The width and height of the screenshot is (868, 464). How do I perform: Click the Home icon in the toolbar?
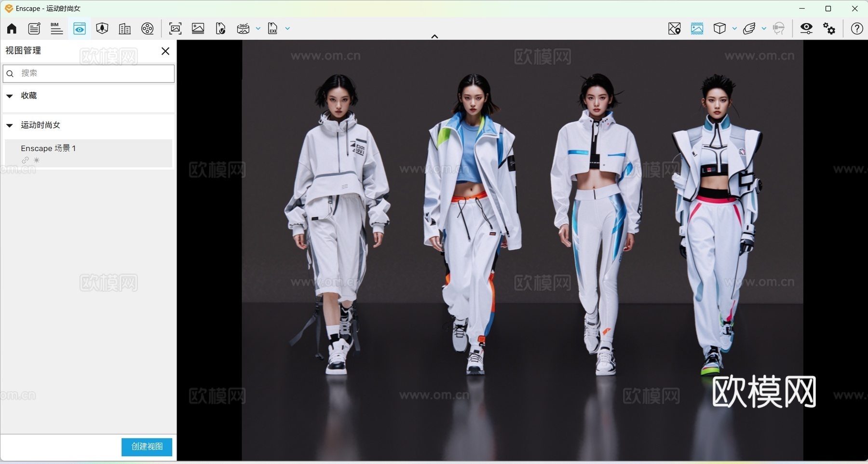[x=11, y=28]
